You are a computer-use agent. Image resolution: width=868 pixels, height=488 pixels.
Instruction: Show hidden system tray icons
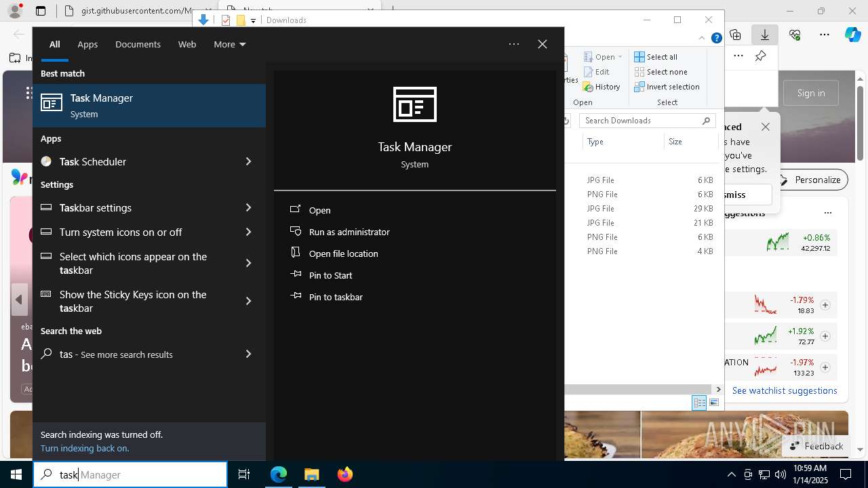click(x=731, y=474)
